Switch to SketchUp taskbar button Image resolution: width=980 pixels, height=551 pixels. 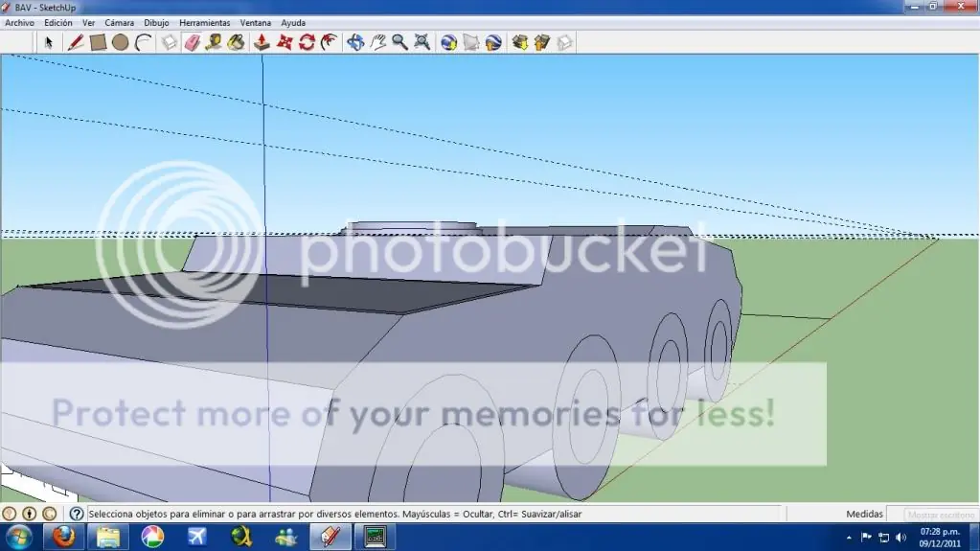tap(330, 537)
